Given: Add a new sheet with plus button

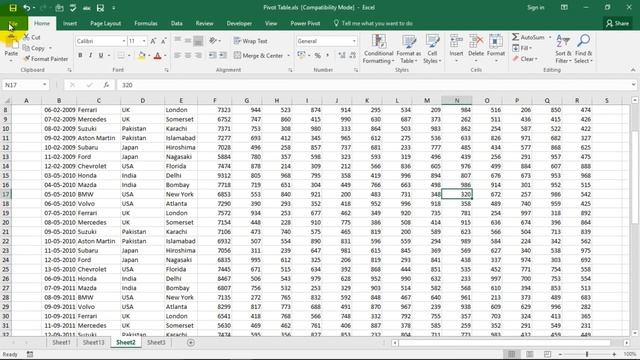Looking at the screenshot, I should point(191,342).
